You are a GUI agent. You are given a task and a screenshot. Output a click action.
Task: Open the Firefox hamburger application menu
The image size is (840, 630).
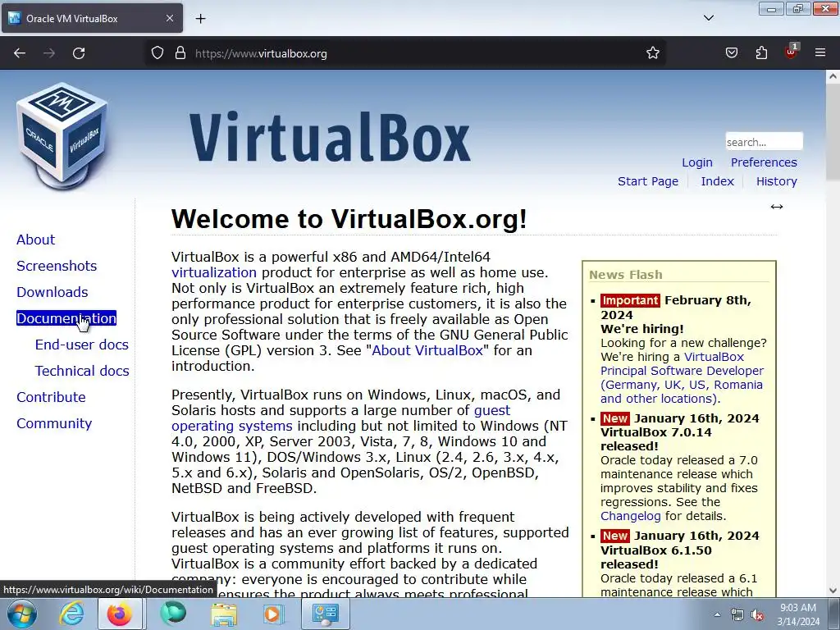pos(820,53)
